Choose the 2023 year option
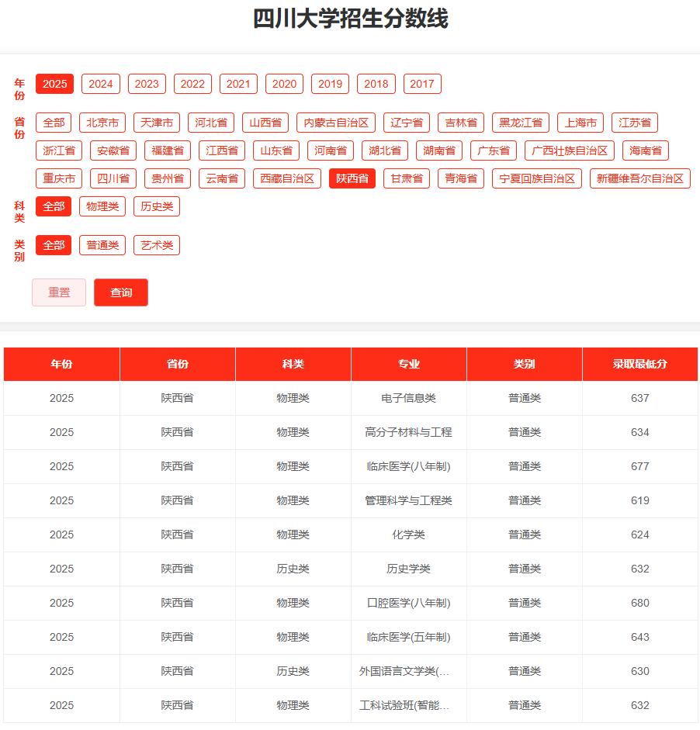 click(147, 84)
